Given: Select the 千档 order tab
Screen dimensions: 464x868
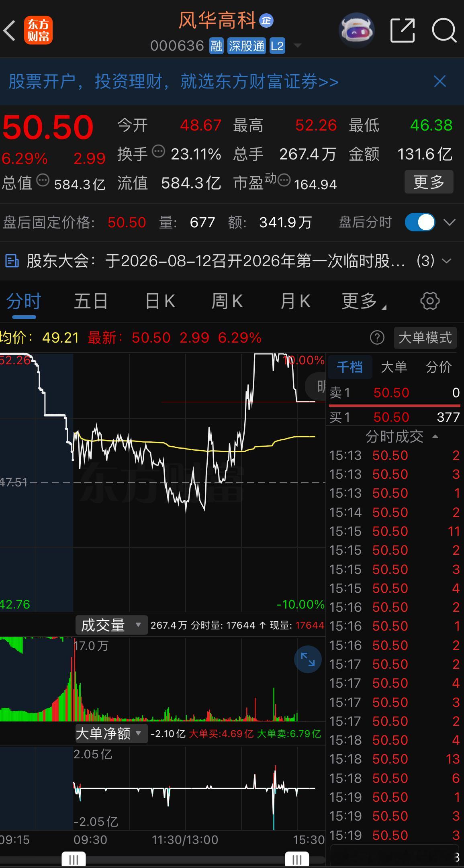Looking at the screenshot, I should pos(350,367).
